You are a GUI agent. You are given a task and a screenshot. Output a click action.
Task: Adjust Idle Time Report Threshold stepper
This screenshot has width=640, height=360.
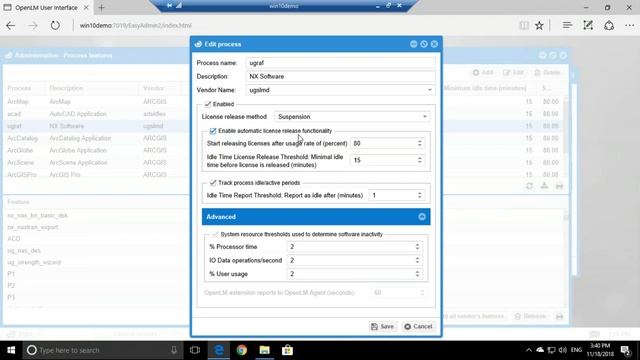click(x=420, y=195)
